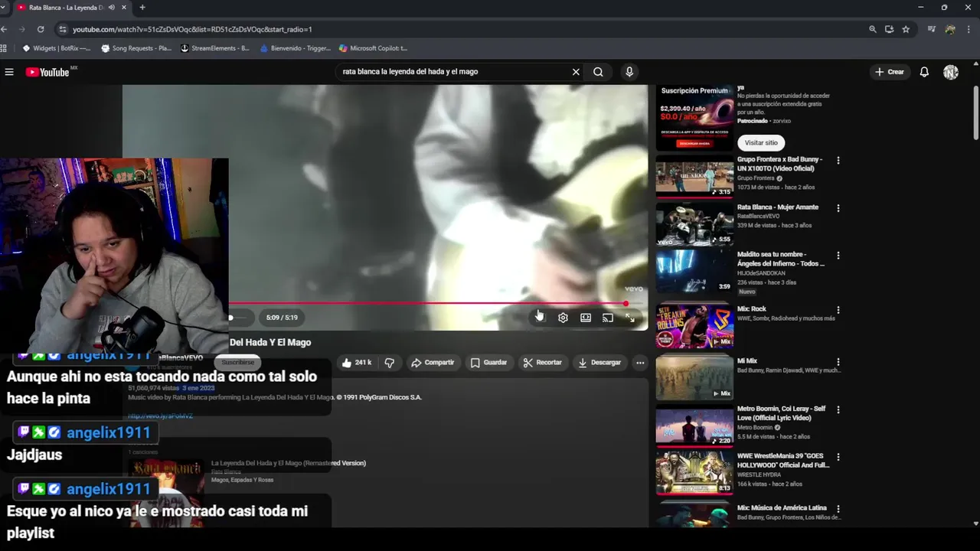This screenshot has width=980, height=551.
Task: Reload the page in Chrome
Action: (x=41, y=29)
